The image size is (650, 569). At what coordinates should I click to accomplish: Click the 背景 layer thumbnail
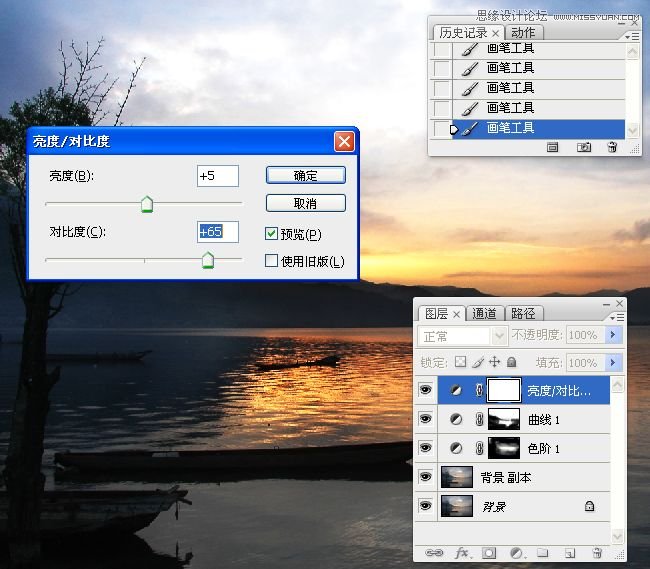456,506
